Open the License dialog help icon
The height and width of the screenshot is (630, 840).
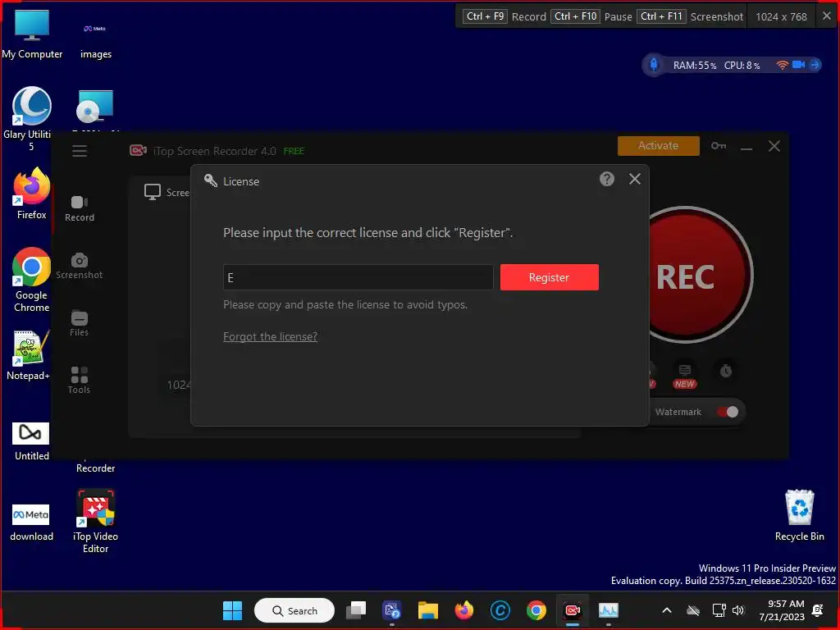606,179
